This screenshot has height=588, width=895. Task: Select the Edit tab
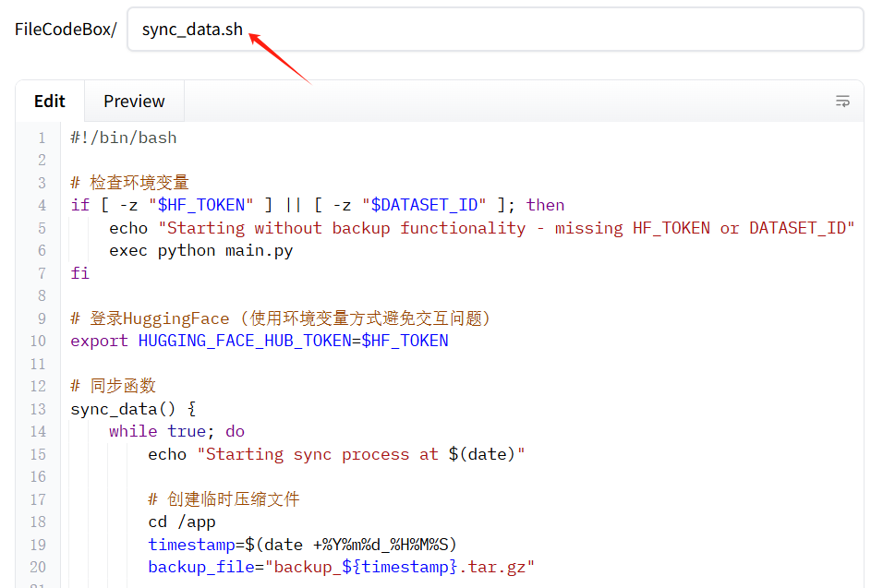tap(50, 102)
